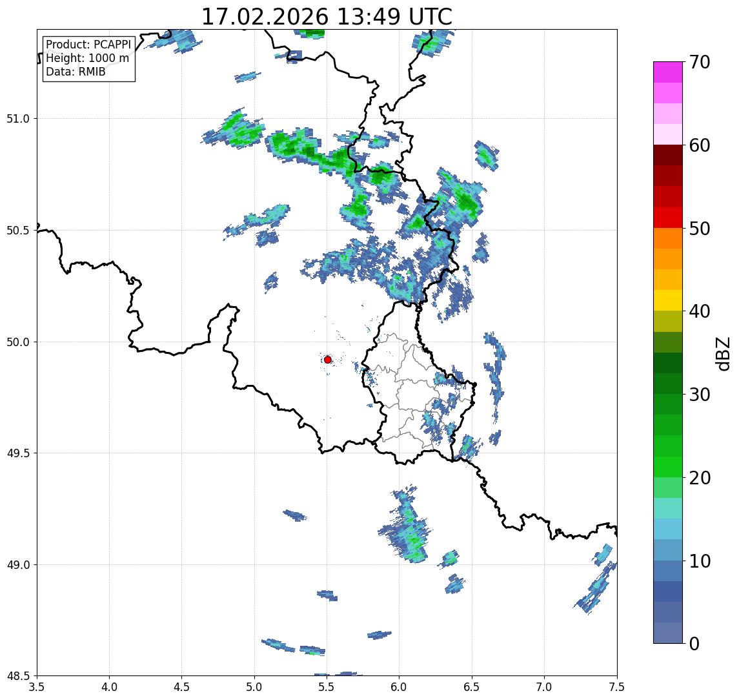Click the colorbar tick label 60
The width and height of the screenshot is (739, 700).
pyautogui.click(x=700, y=146)
